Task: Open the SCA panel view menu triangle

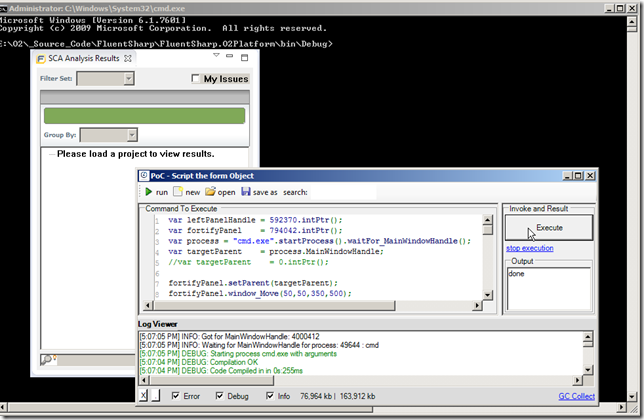Action: click(x=216, y=55)
